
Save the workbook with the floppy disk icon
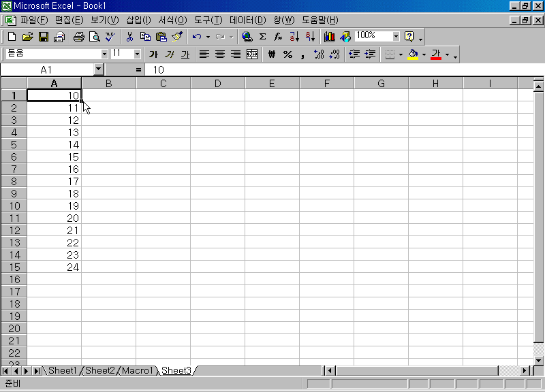click(44, 37)
